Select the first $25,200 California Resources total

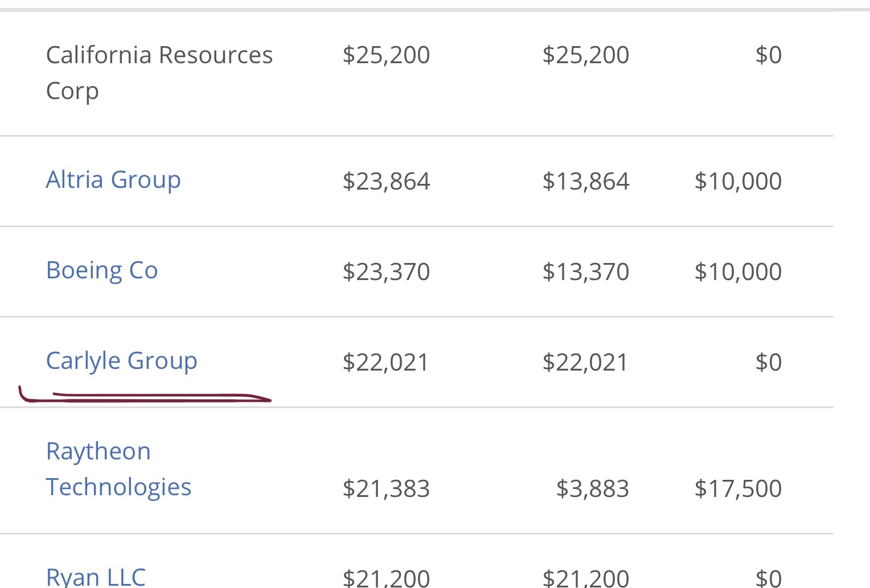pos(386,55)
